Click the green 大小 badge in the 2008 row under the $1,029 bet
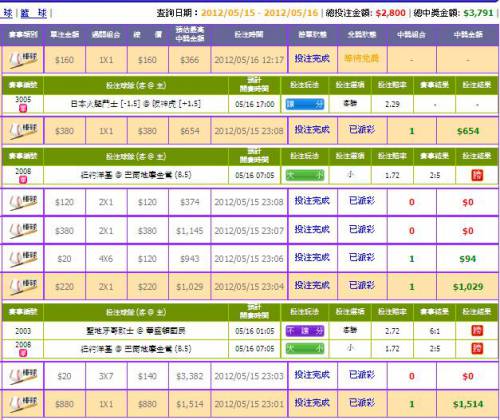This screenshot has width=500, height=420. pos(305,349)
